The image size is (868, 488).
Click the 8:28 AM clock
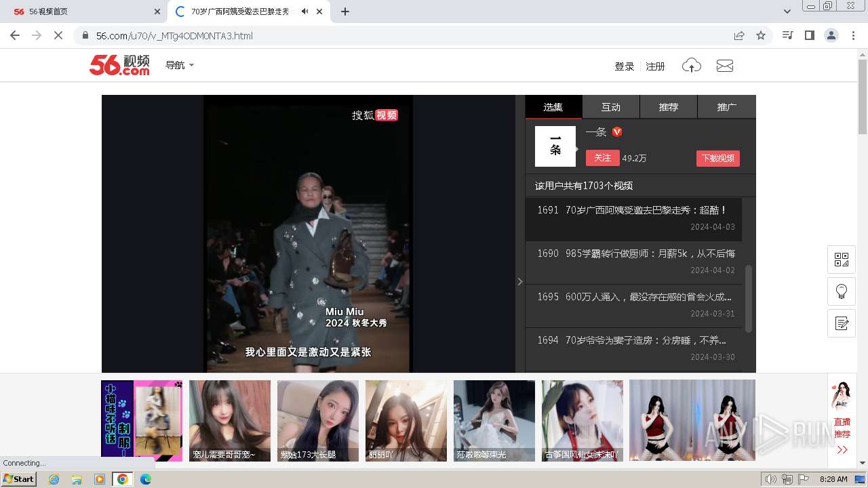[x=833, y=479]
